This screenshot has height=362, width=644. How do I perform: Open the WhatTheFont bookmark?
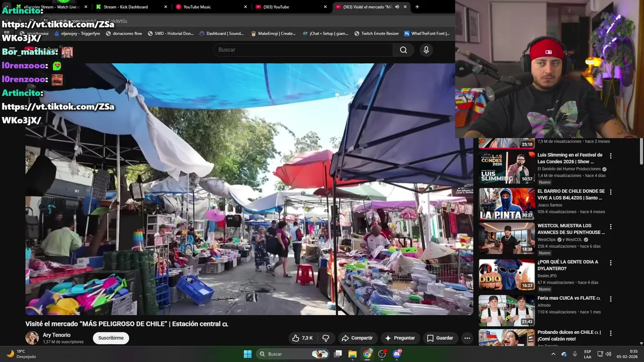pyautogui.click(x=427, y=34)
